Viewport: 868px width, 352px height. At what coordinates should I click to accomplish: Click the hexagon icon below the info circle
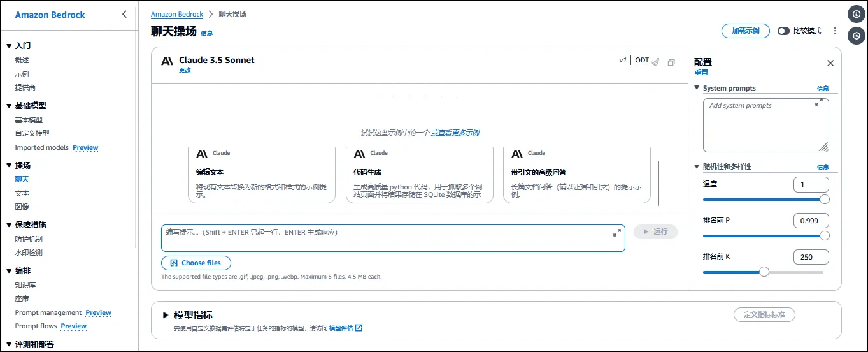pyautogui.click(x=857, y=36)
